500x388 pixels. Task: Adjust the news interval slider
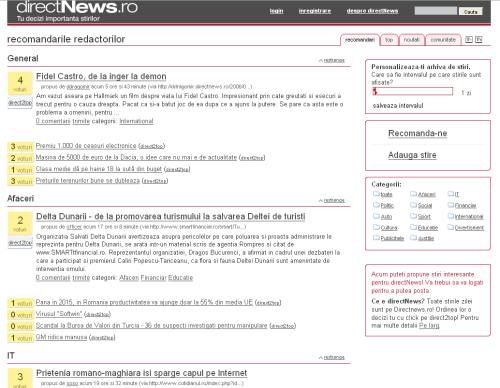412,91
